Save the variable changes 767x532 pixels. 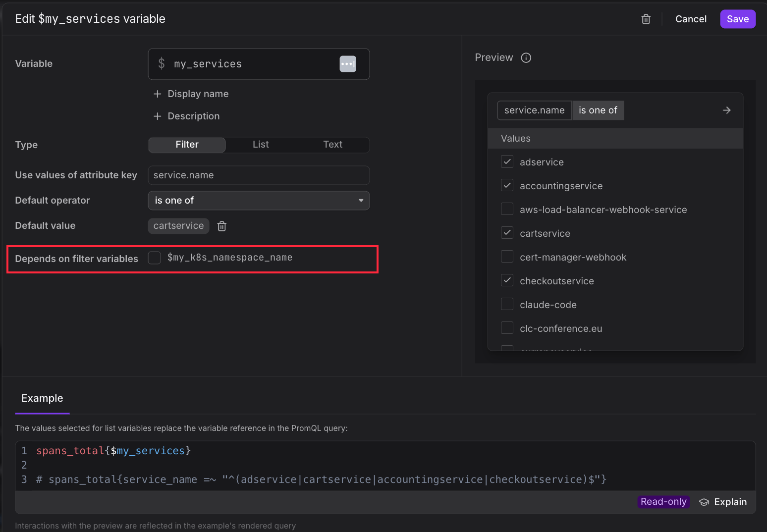(x=737, y=19)
